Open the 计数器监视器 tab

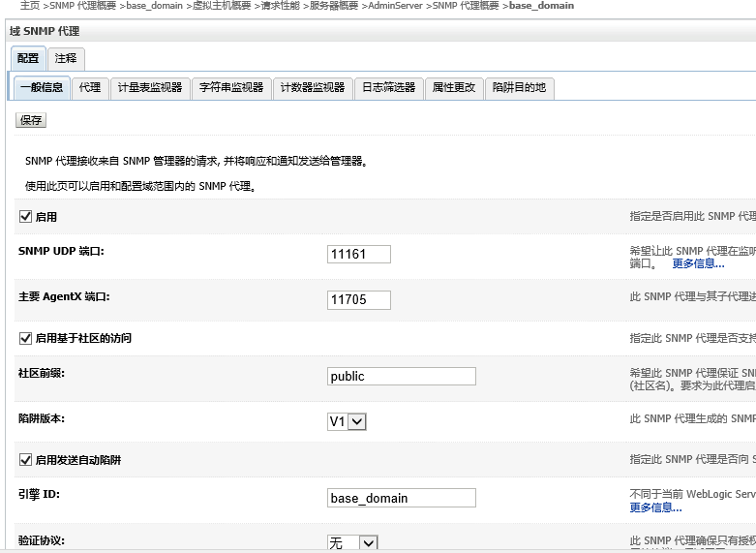click(313, 87)
